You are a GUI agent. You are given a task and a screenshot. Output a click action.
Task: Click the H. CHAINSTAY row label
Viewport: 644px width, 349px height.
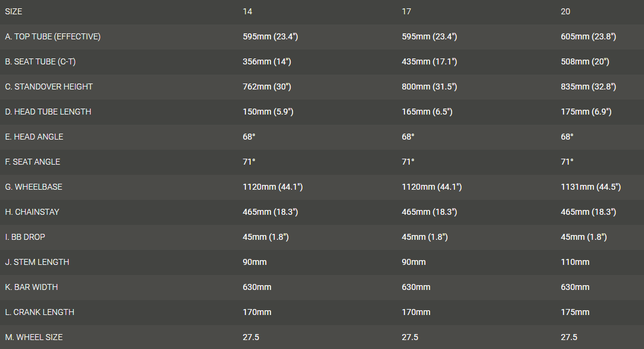pyautogui.click(x=32, y=212)
